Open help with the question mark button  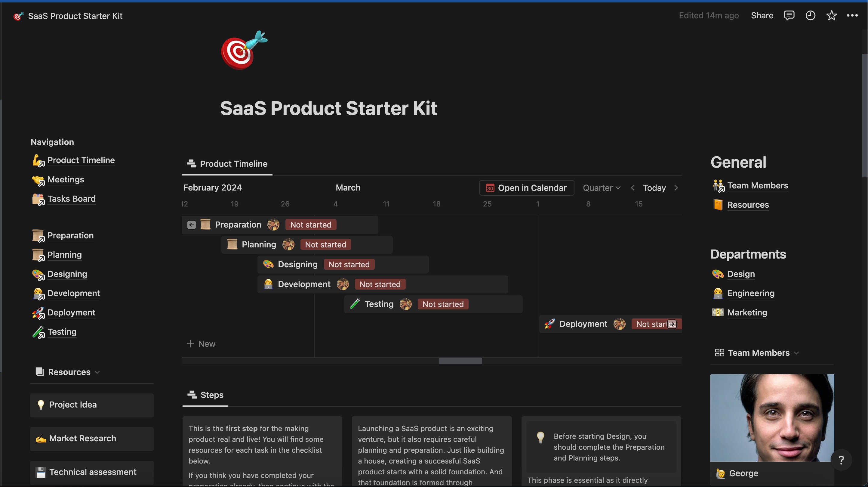point(841,460)
